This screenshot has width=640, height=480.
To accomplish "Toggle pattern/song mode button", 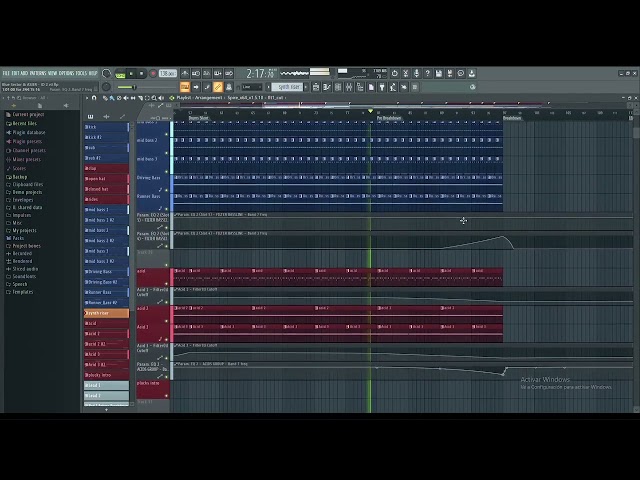I will click(120, 74).
